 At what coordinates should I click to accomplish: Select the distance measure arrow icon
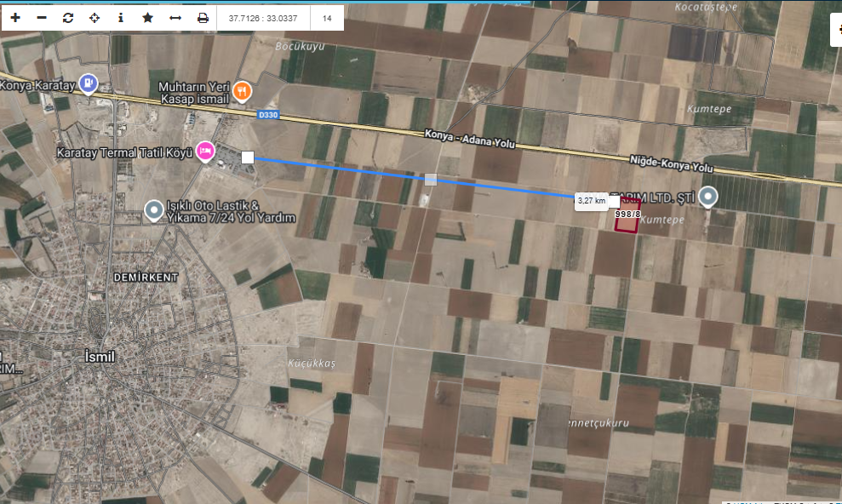(x=175, y=18)
